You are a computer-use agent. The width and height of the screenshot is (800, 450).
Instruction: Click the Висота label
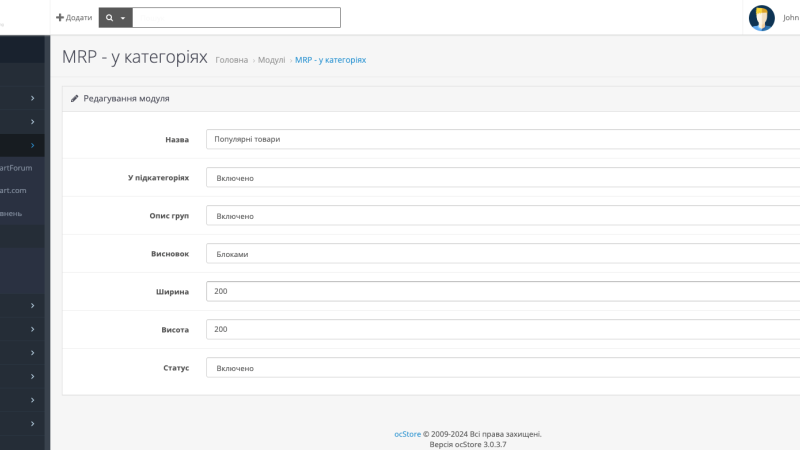tap(175, 330)
